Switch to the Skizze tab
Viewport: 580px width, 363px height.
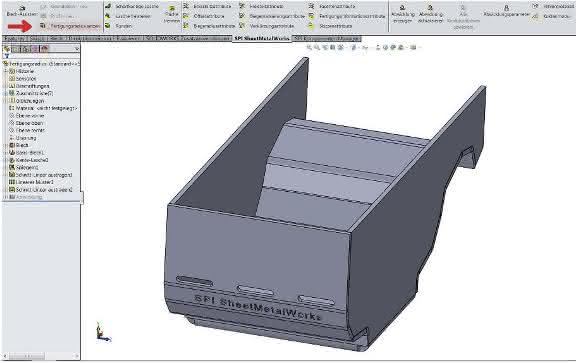(x=37, y=38)
